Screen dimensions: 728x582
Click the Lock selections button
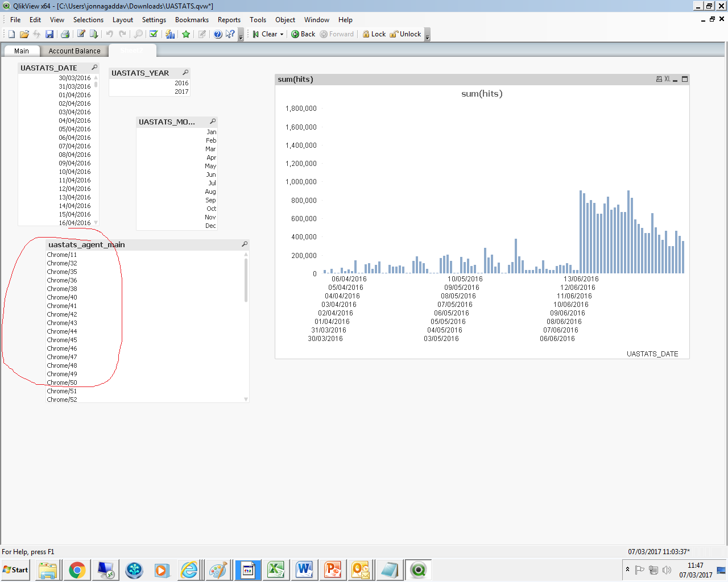point(374,34)
